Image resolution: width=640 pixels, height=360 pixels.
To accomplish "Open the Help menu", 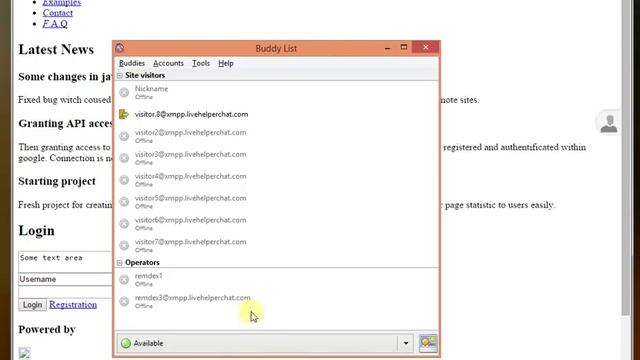I will [226, 63].
